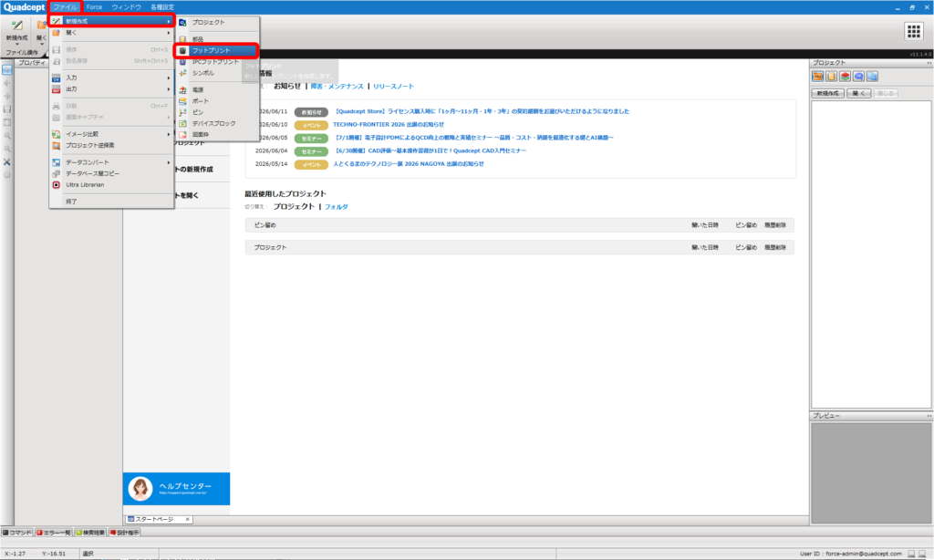Select the component icon in project panel

(x=831, y=77)
